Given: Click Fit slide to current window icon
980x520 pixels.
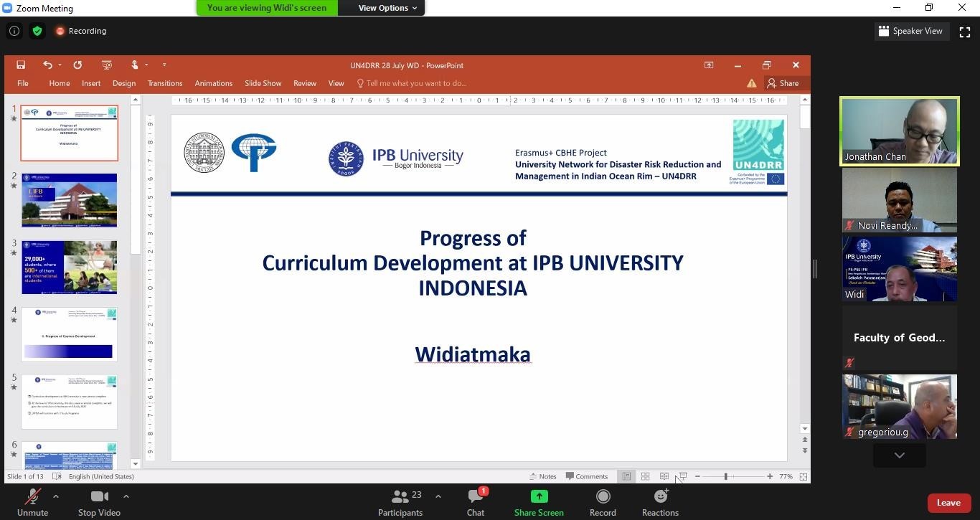Looking at the screenshot, I should [x=804, y=476].
